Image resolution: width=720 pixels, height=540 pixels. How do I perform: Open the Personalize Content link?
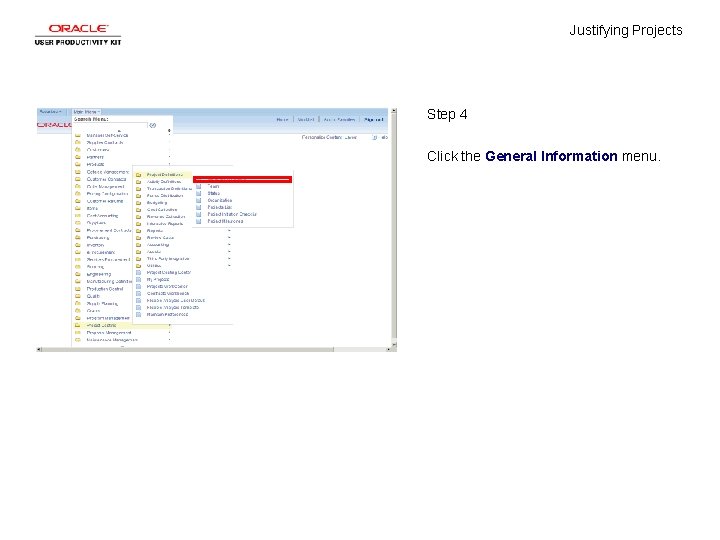[x=321, y=137]
